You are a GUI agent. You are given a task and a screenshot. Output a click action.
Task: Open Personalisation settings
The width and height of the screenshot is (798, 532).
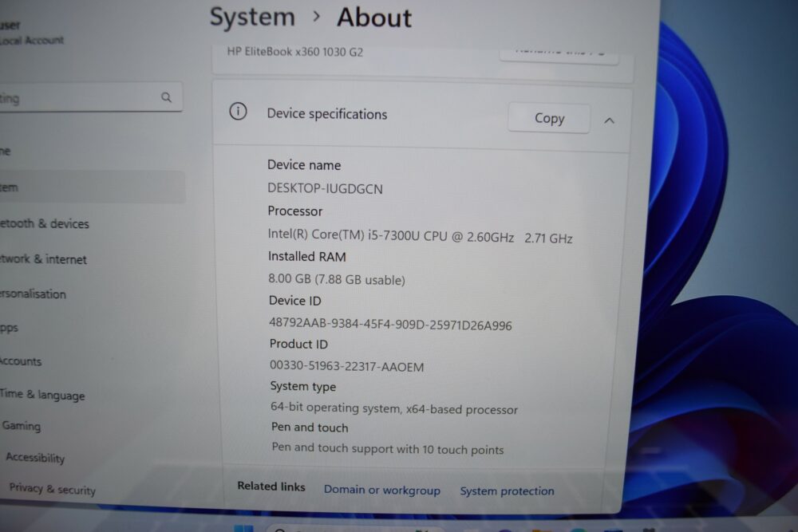click(33, 294)
